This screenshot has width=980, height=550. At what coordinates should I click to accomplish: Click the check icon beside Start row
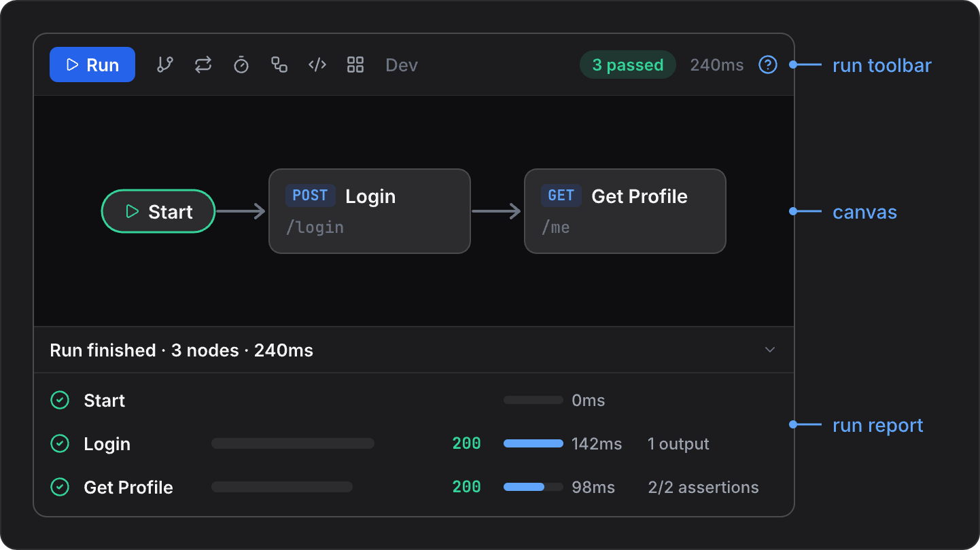coord(60,400)
